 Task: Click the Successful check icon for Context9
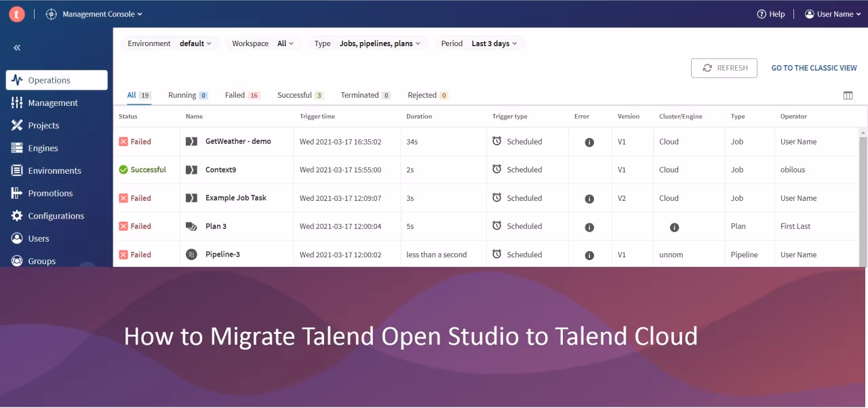(123, 170)
